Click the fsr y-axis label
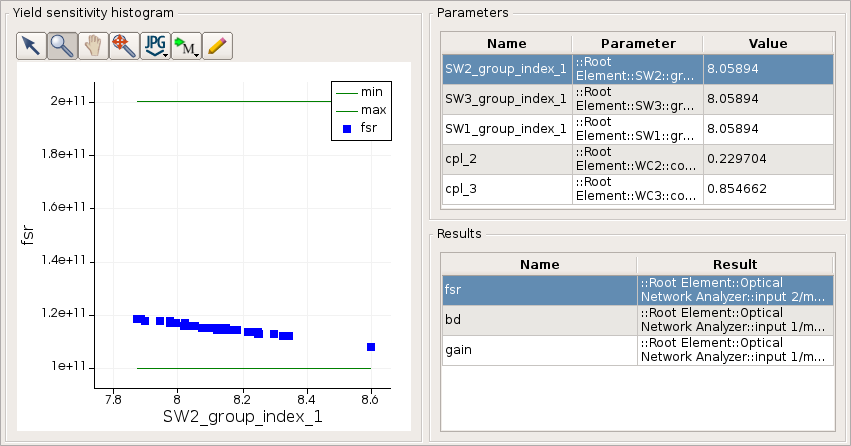The height and width of the screenshot is (446, 851). [x=27, y=235]
